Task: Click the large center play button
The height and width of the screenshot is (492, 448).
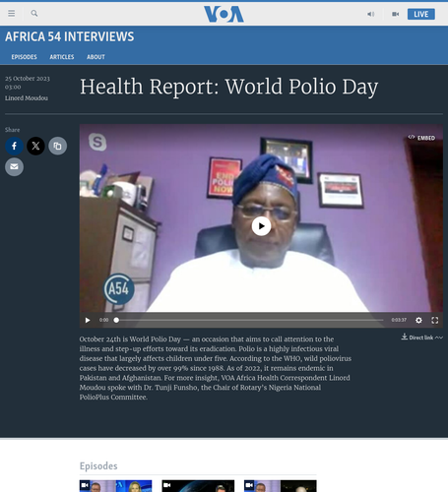Action: tap(261, 226)
